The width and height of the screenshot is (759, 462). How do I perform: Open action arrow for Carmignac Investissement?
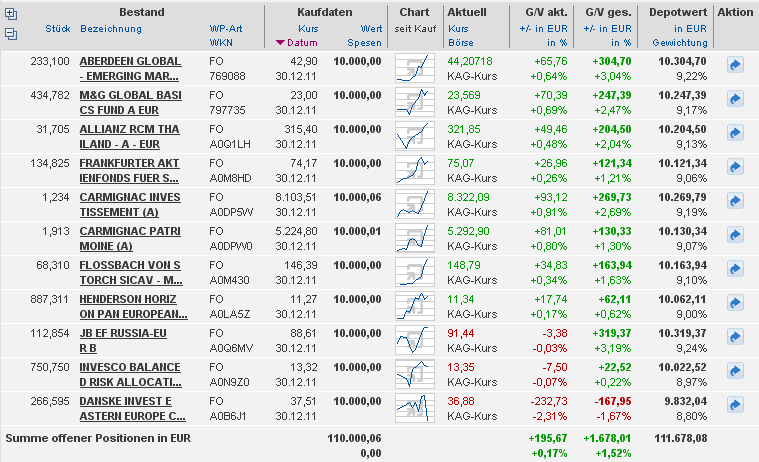(x=735, y=201)
